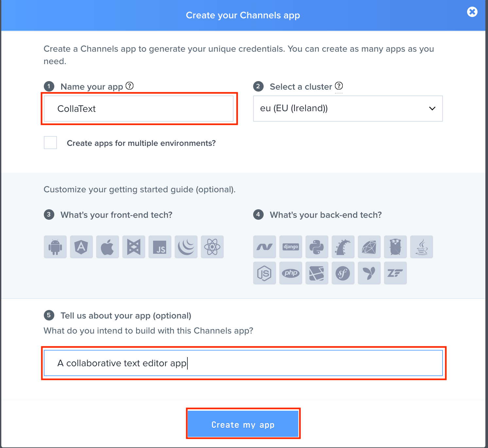The image size is (488, 448).
Task: Open the Select a cluster dropdown
Action: tap(348, 109)
